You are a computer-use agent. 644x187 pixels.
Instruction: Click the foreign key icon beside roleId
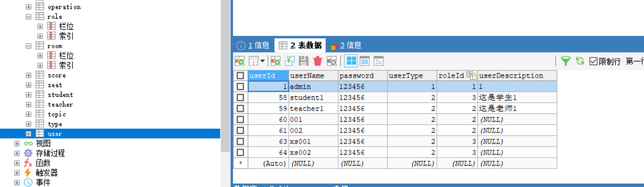pyautogui.click(x=471, y=75)
